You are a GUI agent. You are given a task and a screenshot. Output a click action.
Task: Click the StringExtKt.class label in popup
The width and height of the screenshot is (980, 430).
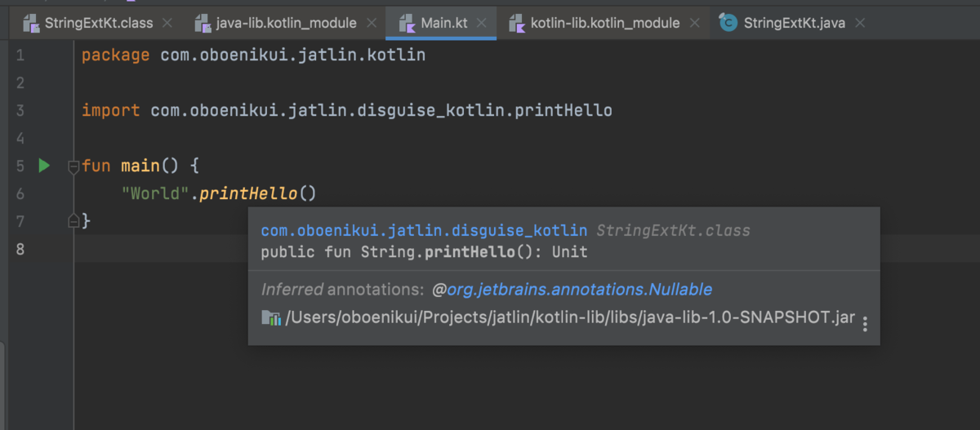tap(673, 231)
